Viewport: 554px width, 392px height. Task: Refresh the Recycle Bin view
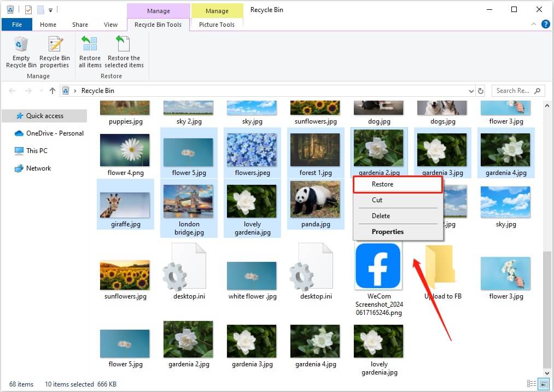(481, 91)
